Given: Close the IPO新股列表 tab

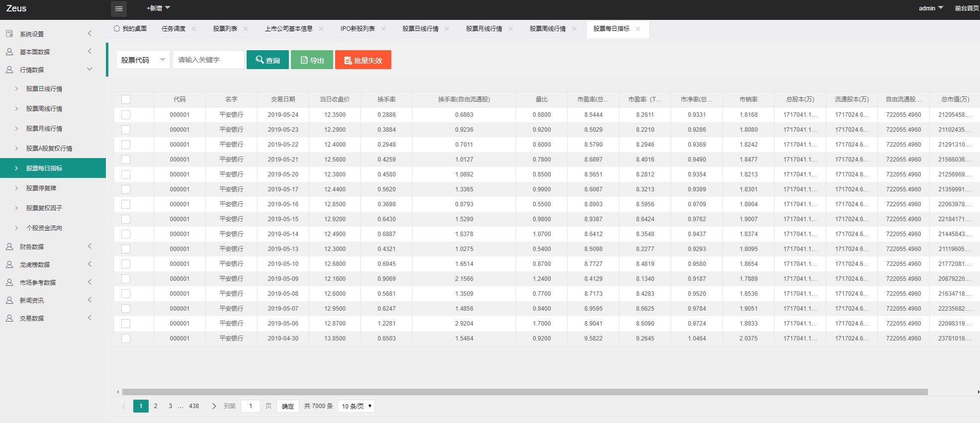Looking at the screenshot, I should coord(383,29).
